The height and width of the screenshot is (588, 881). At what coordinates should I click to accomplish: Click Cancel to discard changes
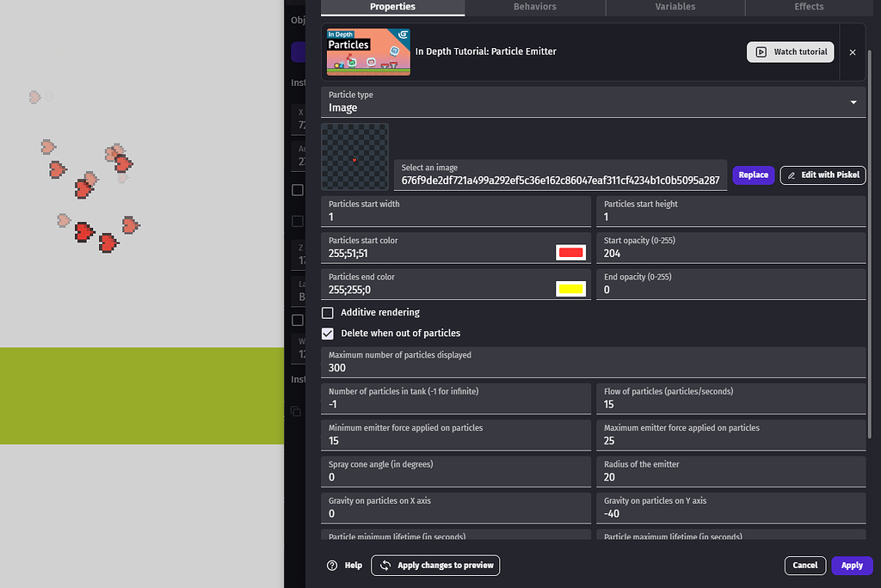tap(804, 566)
